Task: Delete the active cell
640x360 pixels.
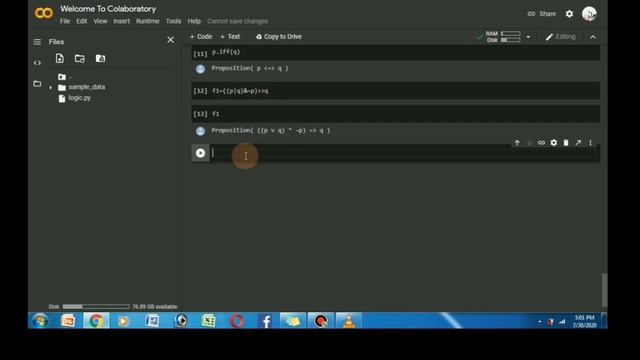Action: (566, 143)
